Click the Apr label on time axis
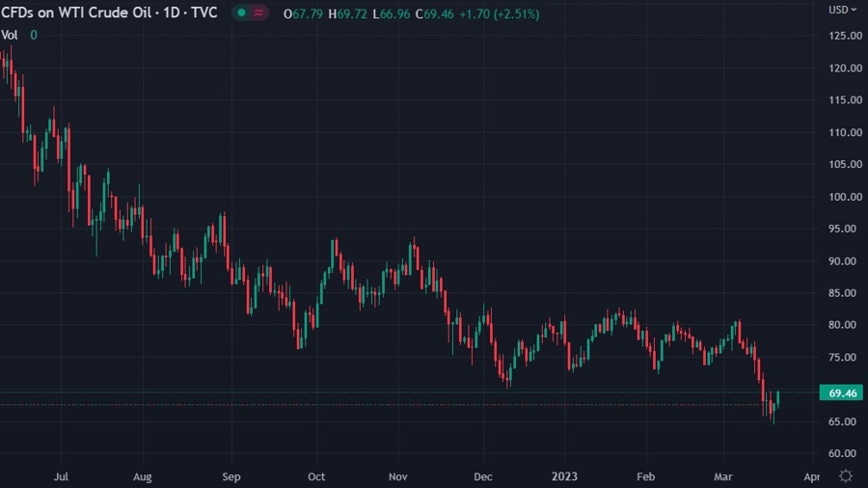Screen dimensions: 868x488 (811, 476)
